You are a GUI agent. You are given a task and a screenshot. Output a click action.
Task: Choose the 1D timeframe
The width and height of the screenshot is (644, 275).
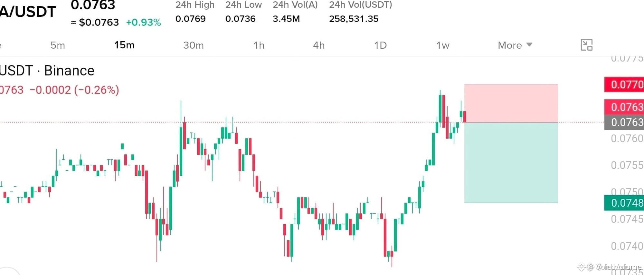click(x=380, y=45)
